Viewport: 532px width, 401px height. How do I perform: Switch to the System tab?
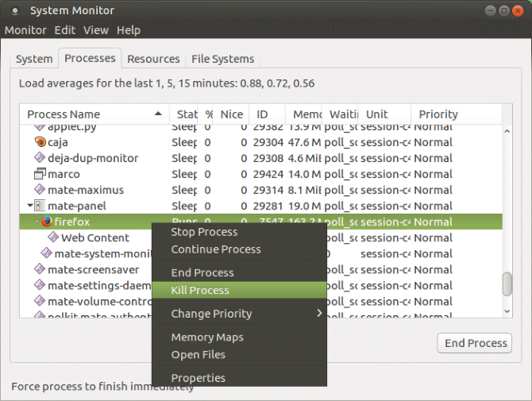tap(34, 59)
